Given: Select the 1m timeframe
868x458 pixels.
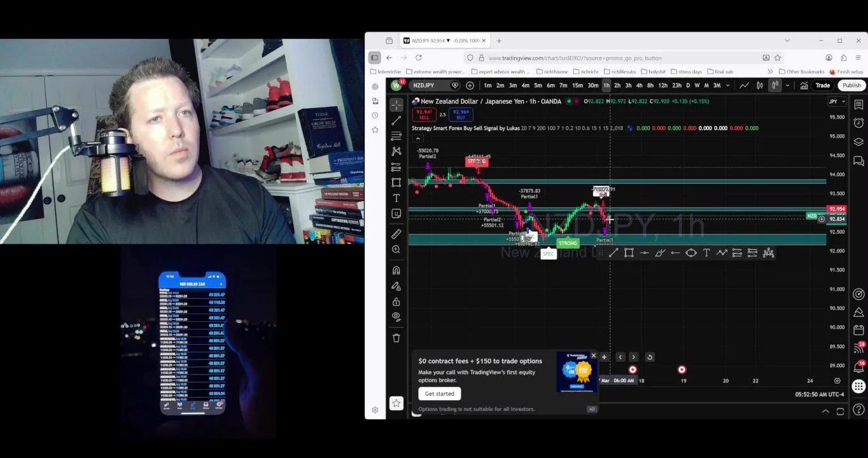Looking at the screenshot, I should [487, 85].
